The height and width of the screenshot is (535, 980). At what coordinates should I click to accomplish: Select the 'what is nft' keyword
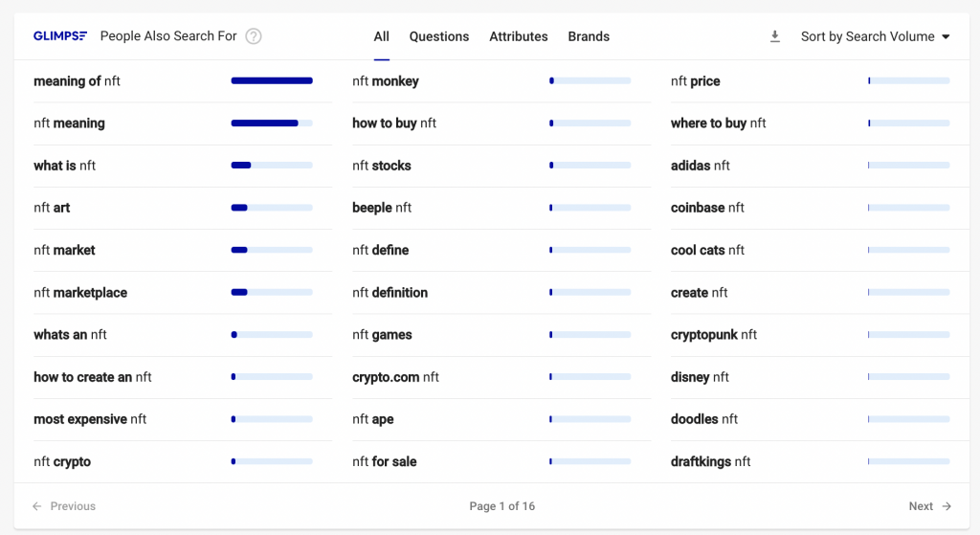tap(64, 166)
